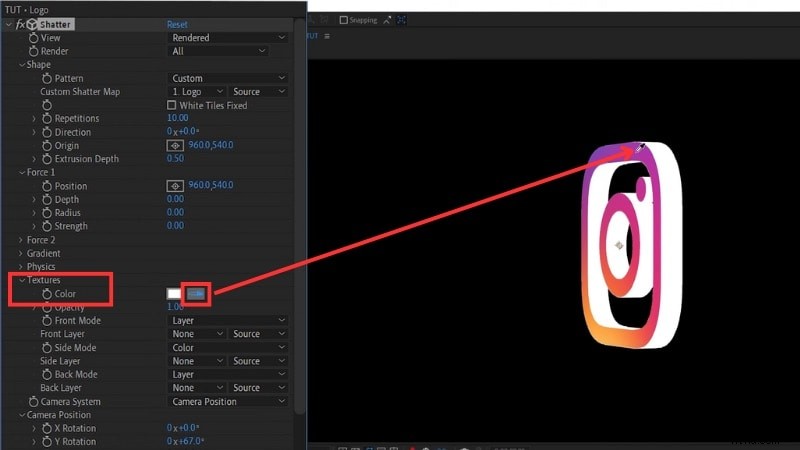Toggle the Direction stopwatch icon
The width and height of the screenshot is (800, 450).
[x=47, y=132]
